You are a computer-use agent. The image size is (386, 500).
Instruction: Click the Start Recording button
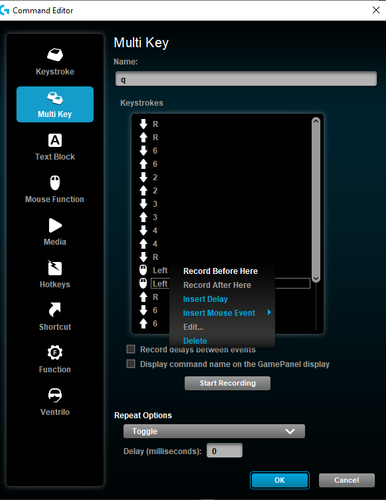tap(228, 383)
